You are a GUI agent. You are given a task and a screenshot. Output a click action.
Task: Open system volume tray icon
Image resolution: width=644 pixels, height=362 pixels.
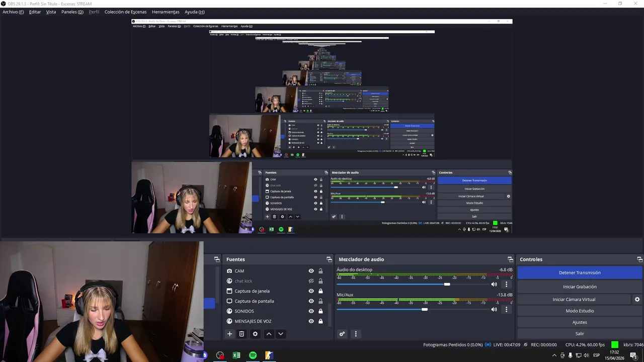coord(586,355)
